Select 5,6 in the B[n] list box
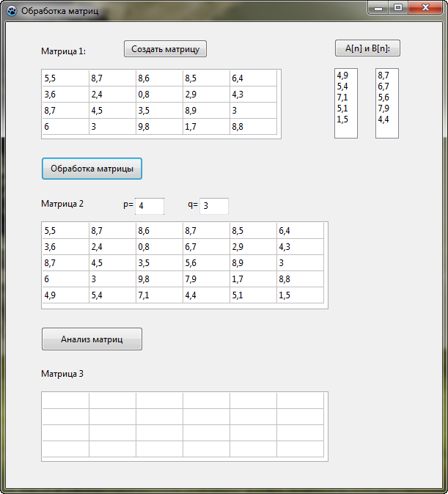 tap(387, 97)
